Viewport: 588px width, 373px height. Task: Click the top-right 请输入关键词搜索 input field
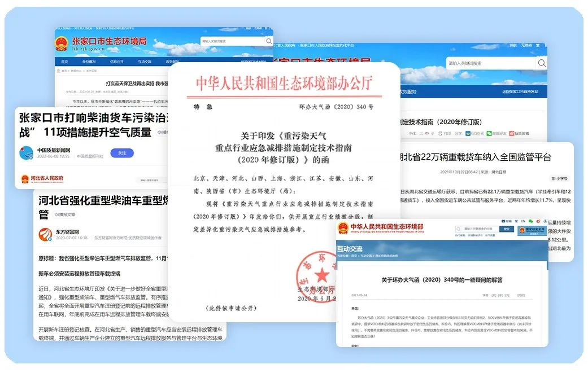491,63
